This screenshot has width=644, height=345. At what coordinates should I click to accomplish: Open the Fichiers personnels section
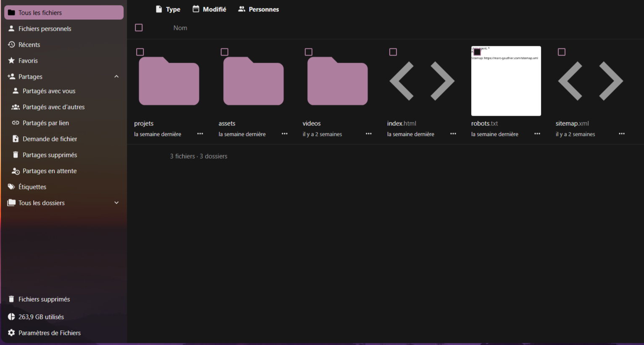(44, 28)
